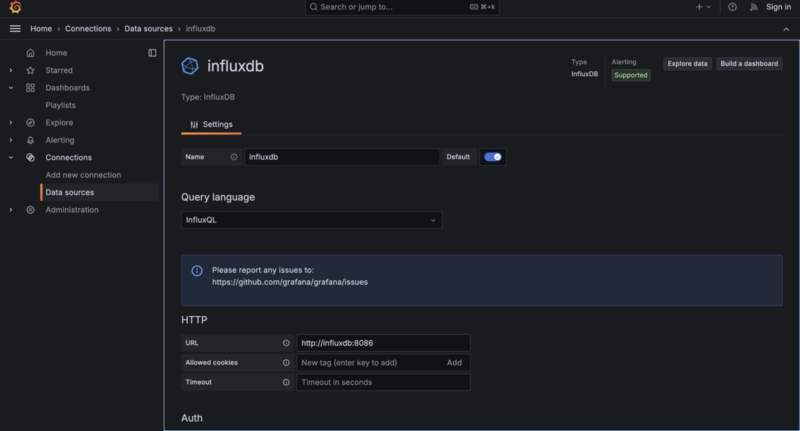Expand the Alerting section chevron
The height and width of the screenshot is (431, 800).
(11, 140)
